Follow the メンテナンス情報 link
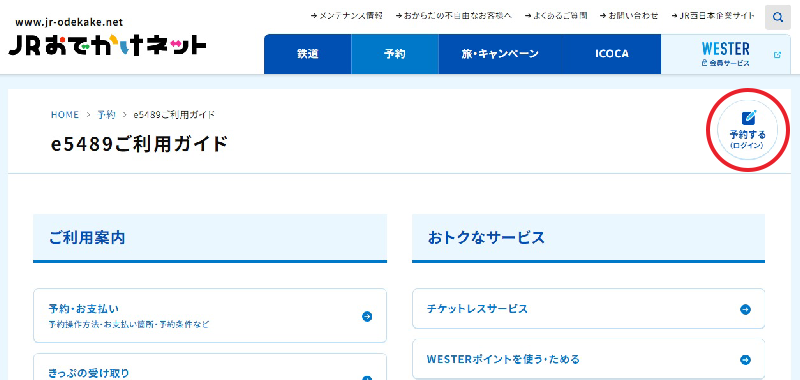 (346, 16)
